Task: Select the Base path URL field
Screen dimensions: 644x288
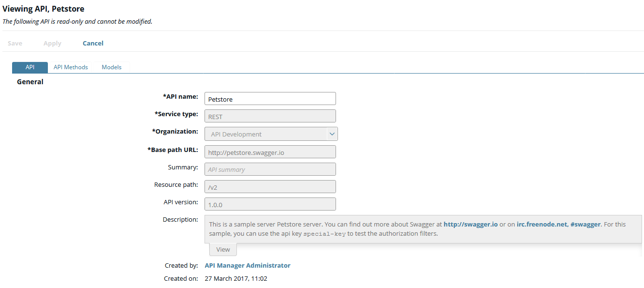Action: 270,152
